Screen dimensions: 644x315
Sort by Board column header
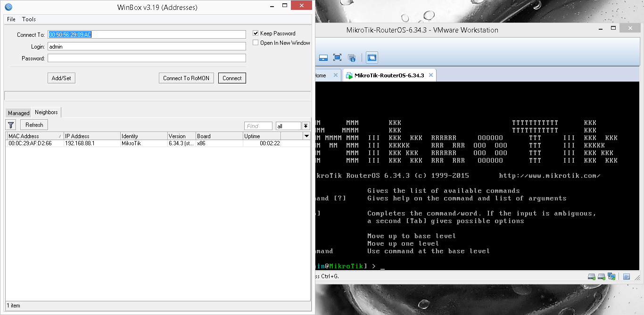coord(219,136)
